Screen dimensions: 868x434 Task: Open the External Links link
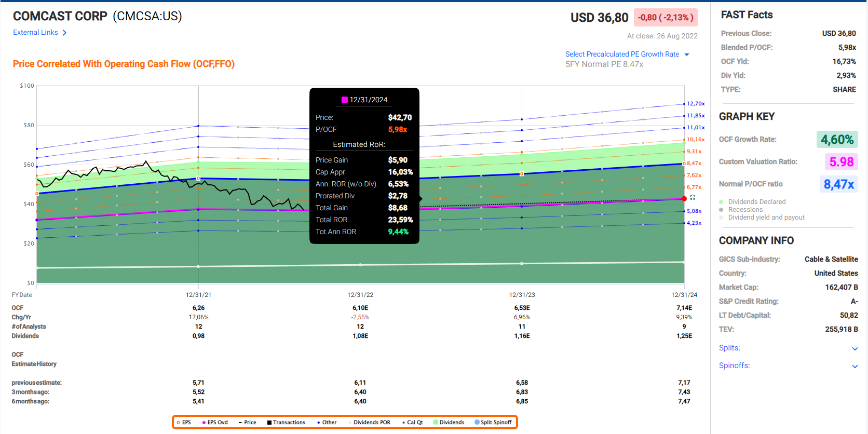point(35,33)
